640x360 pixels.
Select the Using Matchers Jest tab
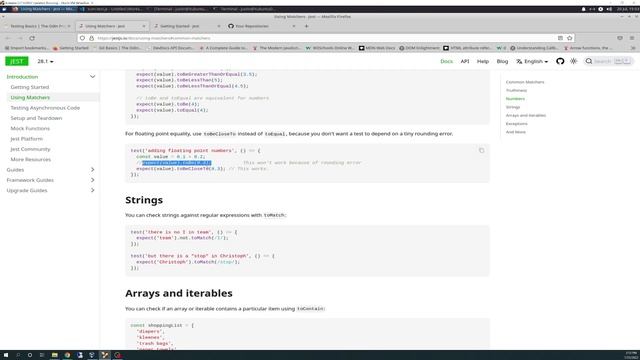[112, 26]
